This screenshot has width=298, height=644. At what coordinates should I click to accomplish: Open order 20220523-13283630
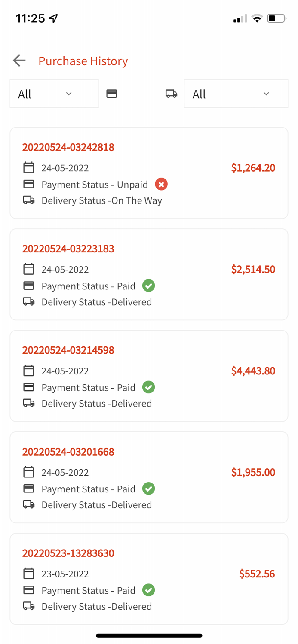point(68,553)
